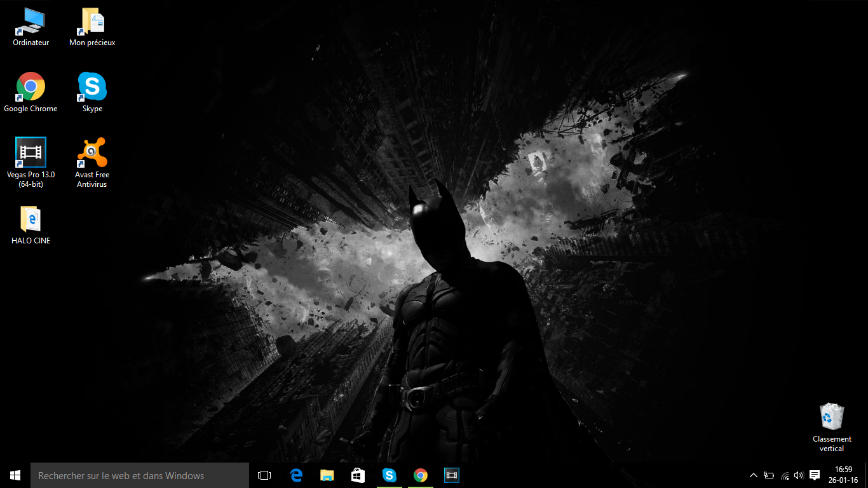Image resolution: width=868 pixels, height=488 pixels.
Task: Click the Show desktop strip on taskbar
Action: (866, 475)
